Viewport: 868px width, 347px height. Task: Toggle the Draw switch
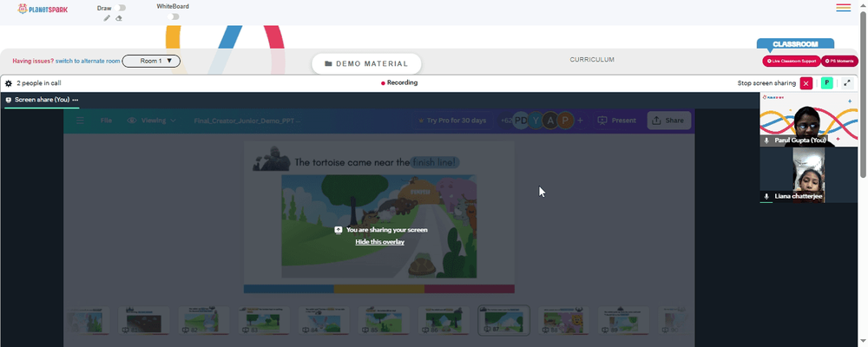coord(122,8)
